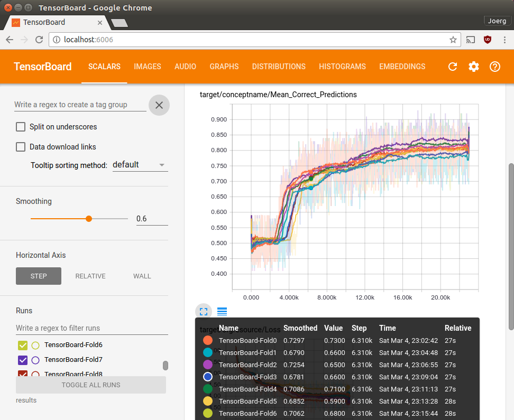Bookmark this page with star icon
Image resolution: width=514 pixels, height=420 pixels.
(453, 40)
